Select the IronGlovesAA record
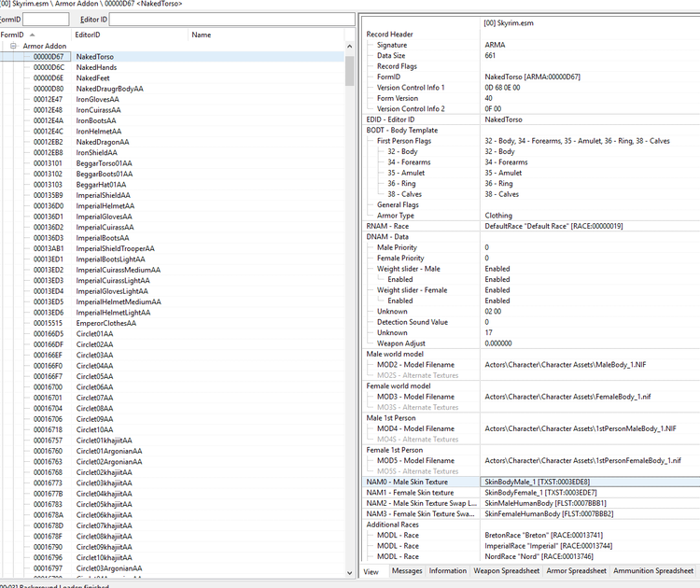This screenshot has width=700, height=588. (x=98, y=99)
